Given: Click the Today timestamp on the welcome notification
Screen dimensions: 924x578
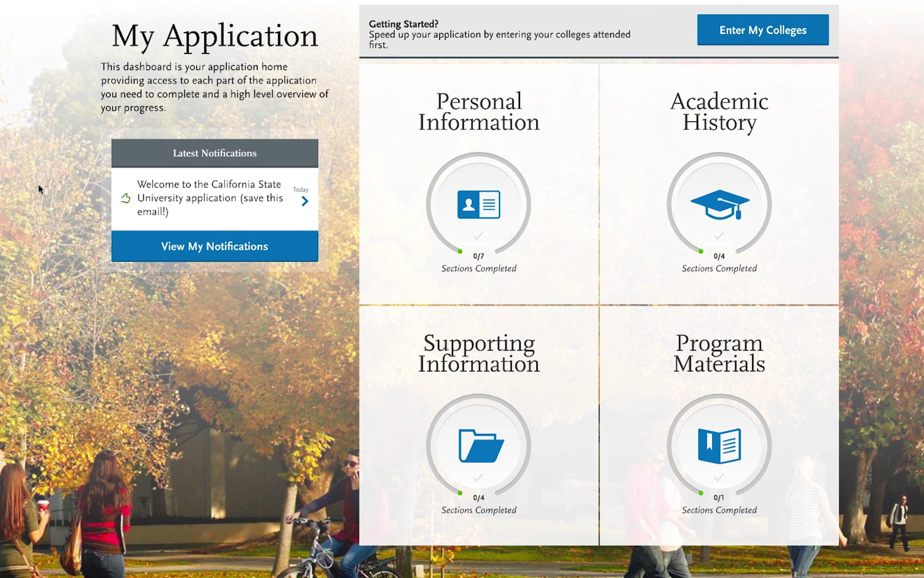Looking at the screenshot, I should tap(301, 189).
